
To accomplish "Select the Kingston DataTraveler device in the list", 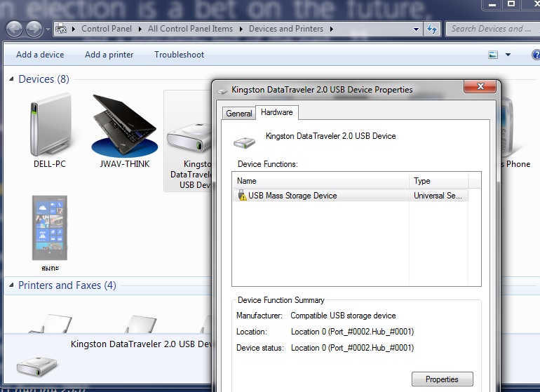I will (189, 141).
